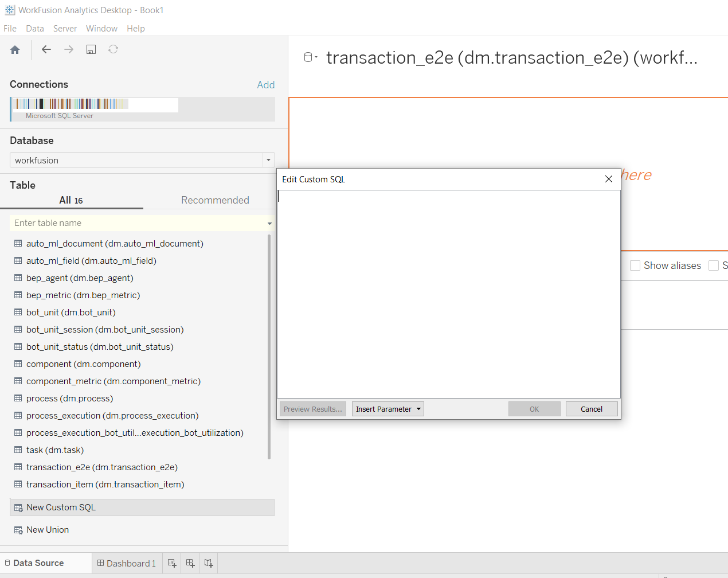
Task: Select bep_metric (dm.bep_metric) table
Action: pyautogui.click(x=83, y=295)
